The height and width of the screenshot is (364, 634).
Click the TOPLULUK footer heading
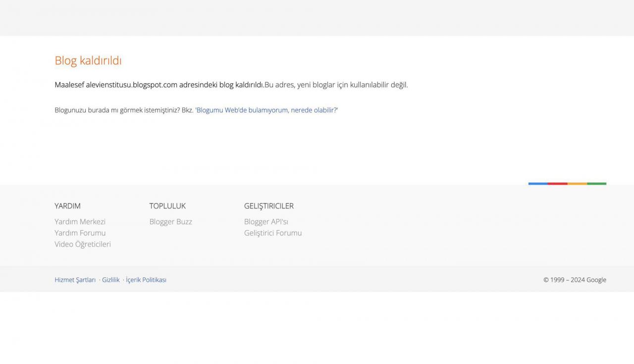[x=167, y=206]
